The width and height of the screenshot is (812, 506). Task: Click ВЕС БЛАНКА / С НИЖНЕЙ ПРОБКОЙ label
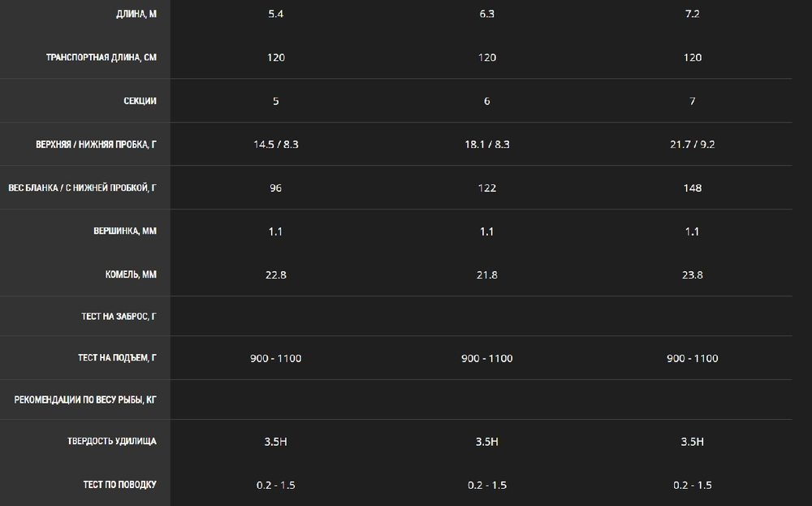click(82, 188)
